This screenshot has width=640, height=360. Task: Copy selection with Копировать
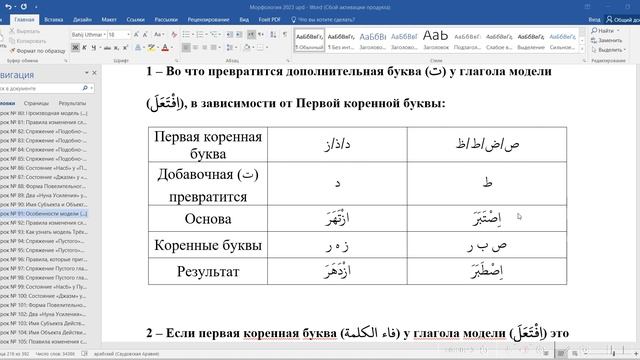coord(28,41)
